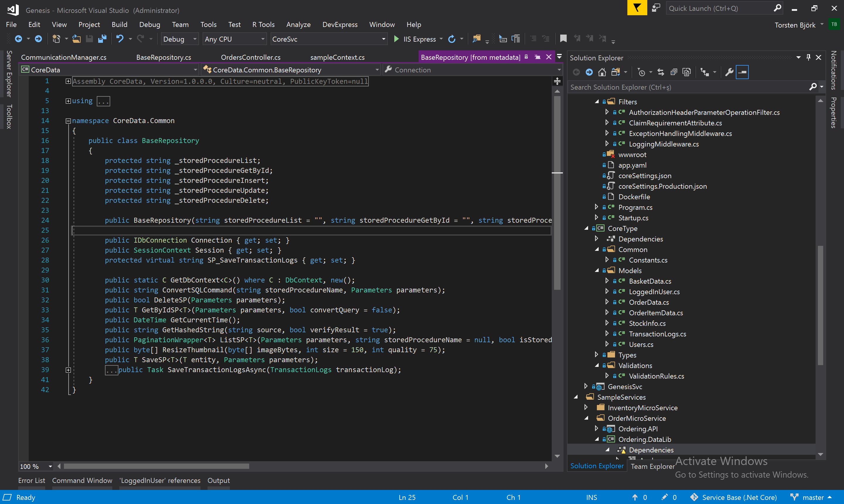Open Properties wrench icon in Solution Explorer
This screenshot has width=844, height=504.
[729, 72]
